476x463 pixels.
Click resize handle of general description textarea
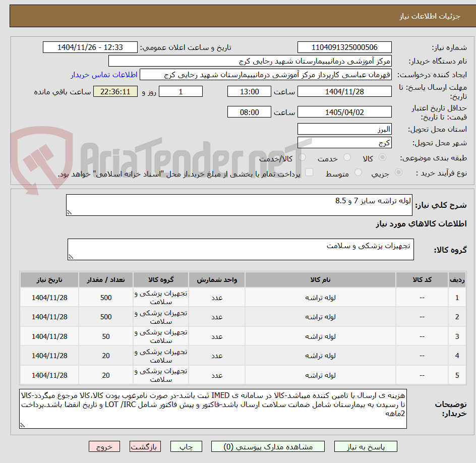(x=69, y=212)
